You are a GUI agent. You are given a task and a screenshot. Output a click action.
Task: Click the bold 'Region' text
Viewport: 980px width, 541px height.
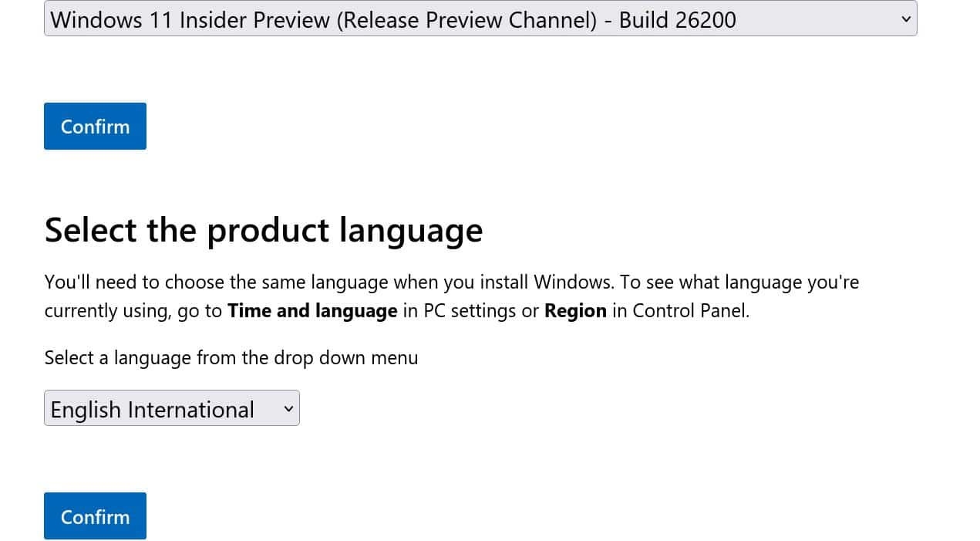[575, 311]
